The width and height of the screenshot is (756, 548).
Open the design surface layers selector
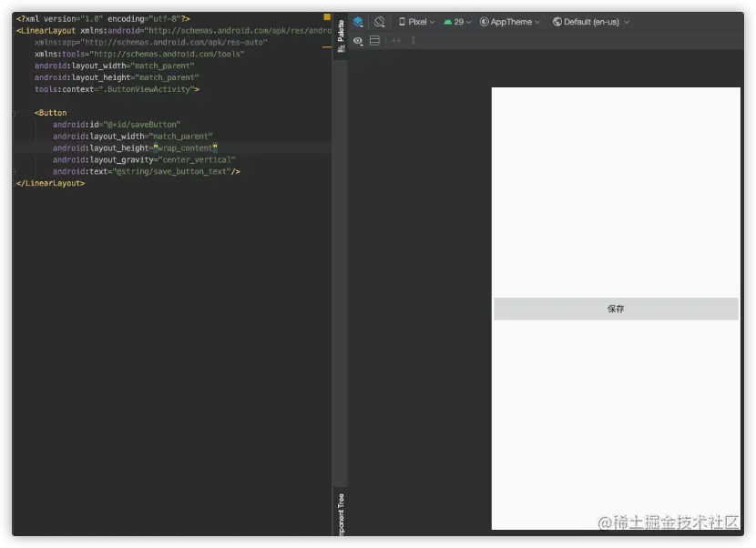pos(358,22)
